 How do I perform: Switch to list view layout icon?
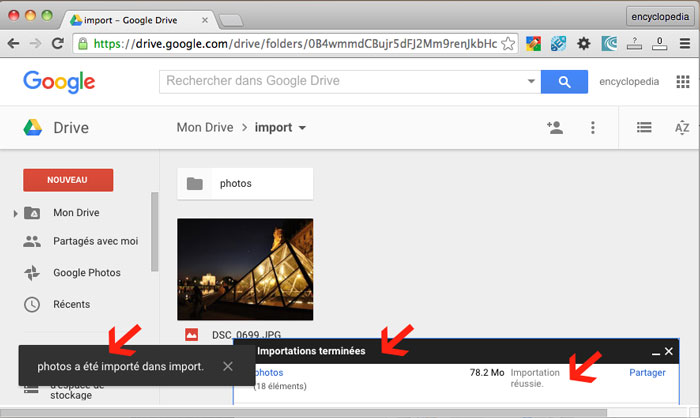pos(645,127)
